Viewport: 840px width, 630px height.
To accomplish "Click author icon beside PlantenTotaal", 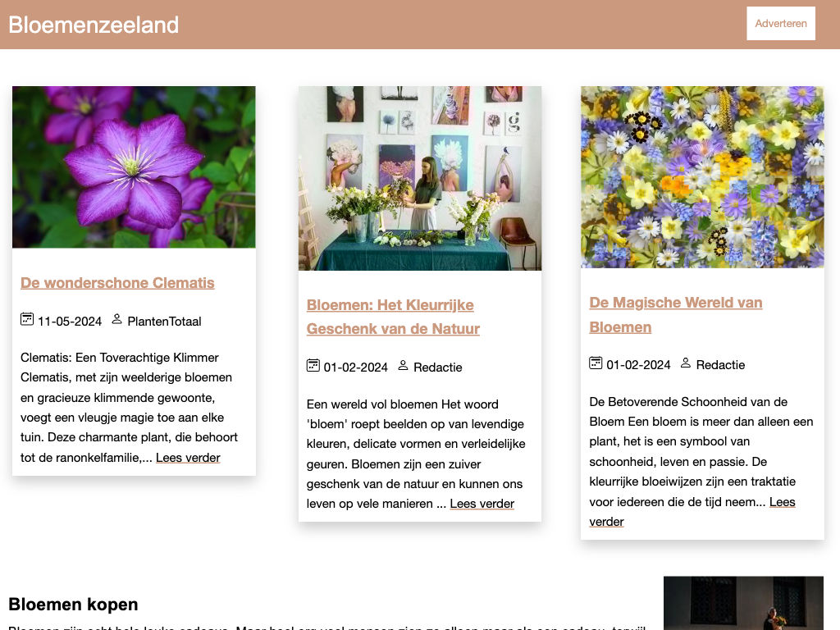I will (x=116, y=319).
